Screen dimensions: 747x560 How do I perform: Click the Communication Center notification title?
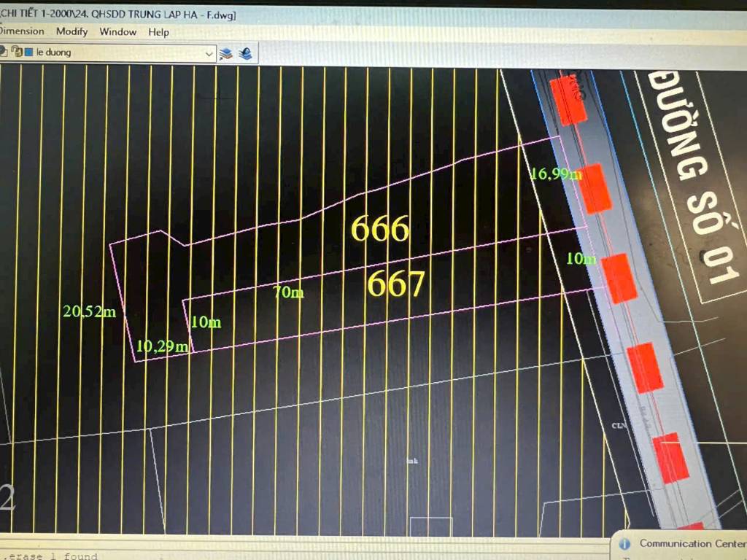pyautogui.click(x=692, y=543)
